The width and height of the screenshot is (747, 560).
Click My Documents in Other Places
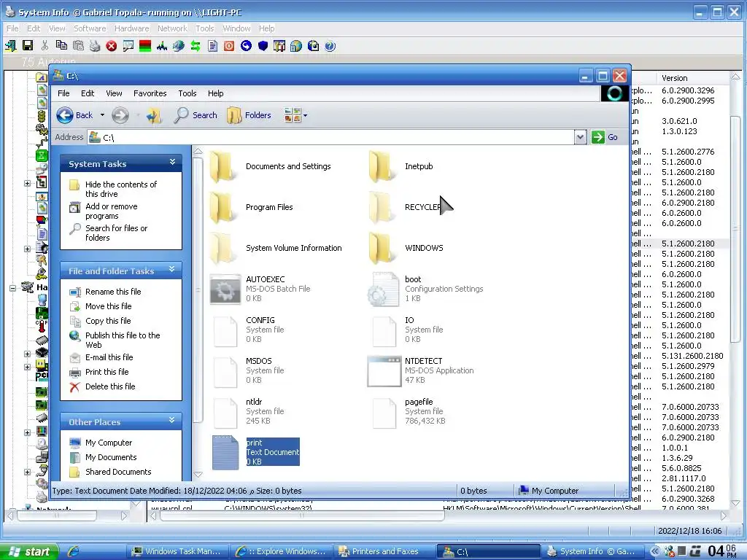coord(111,457)
